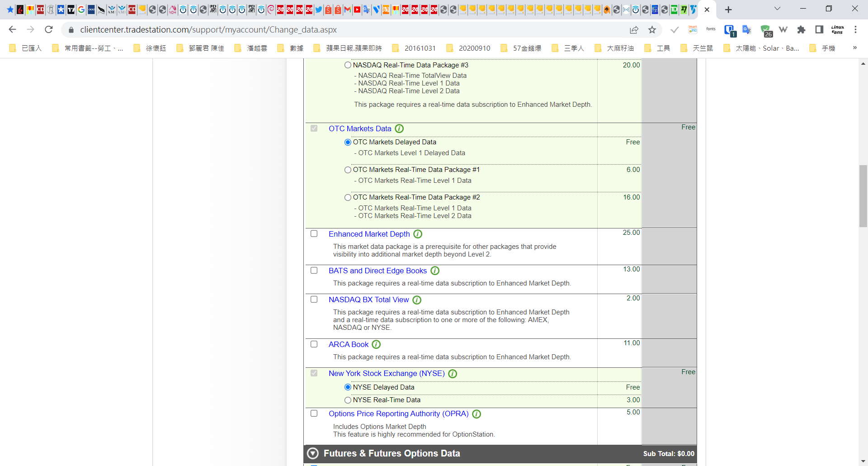
Task: Click the scrollbar up arrow
Action: pyautogui.click(x=863, y=64)
